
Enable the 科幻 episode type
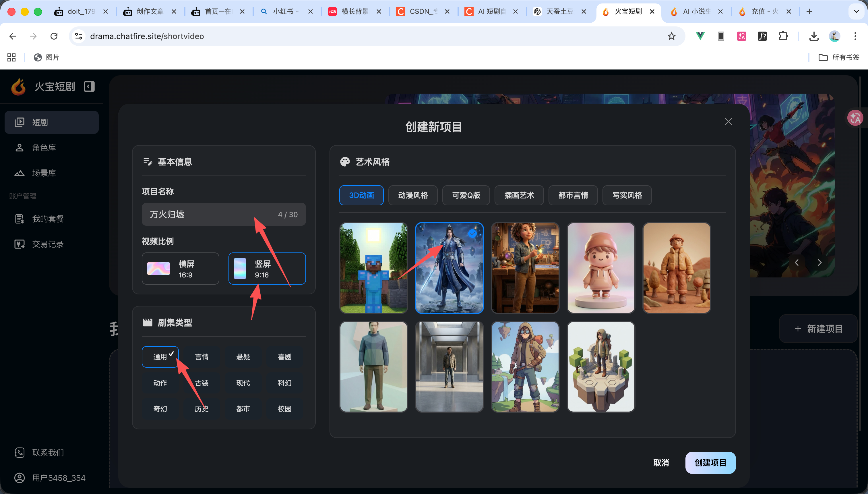pyautogui.click(x=284, y=383)
